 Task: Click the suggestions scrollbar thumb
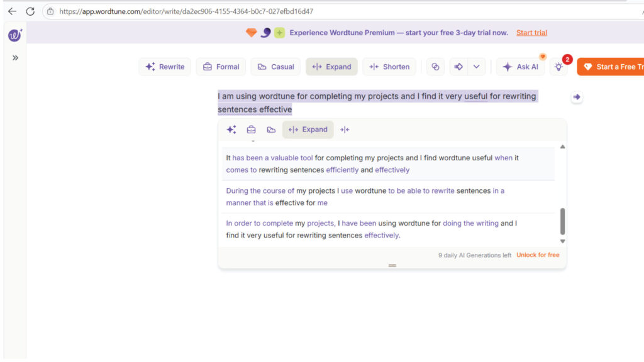(563, 221)
